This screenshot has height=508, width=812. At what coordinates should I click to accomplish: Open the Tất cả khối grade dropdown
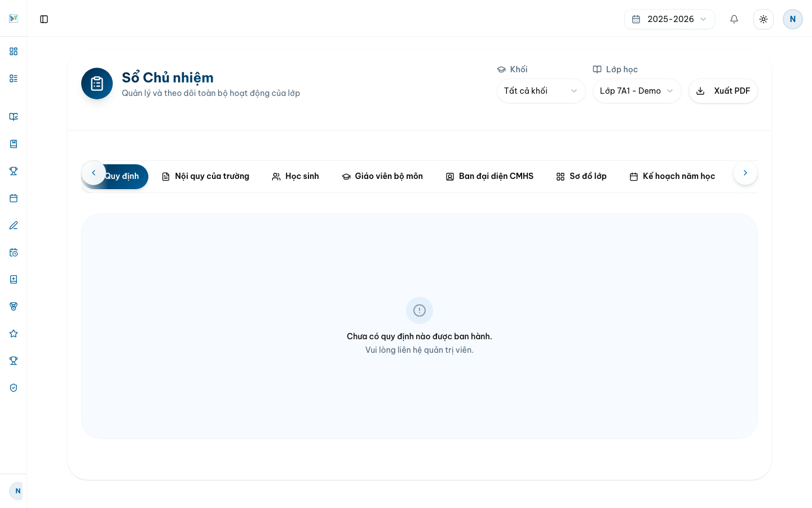pyautogui.click(x=541, y=91)
